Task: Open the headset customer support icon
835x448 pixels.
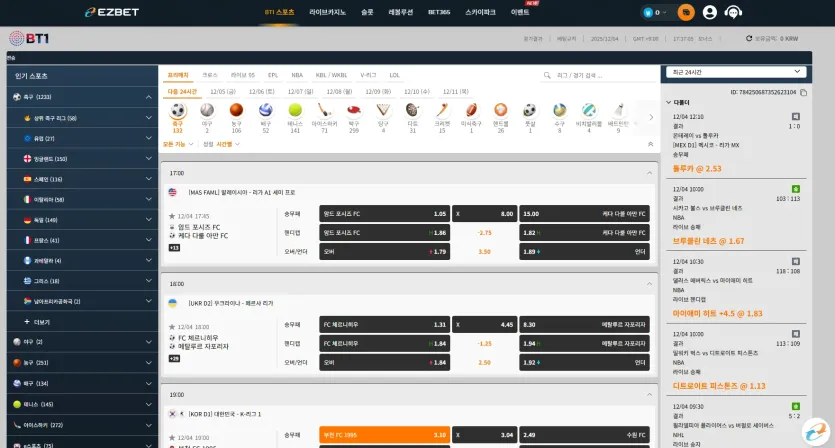Action: click(733, 12)
